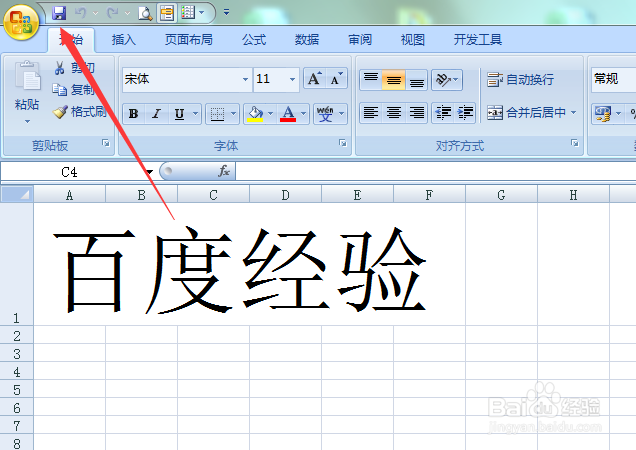
Task: Select column G header
Action: (x=501, y=195)
